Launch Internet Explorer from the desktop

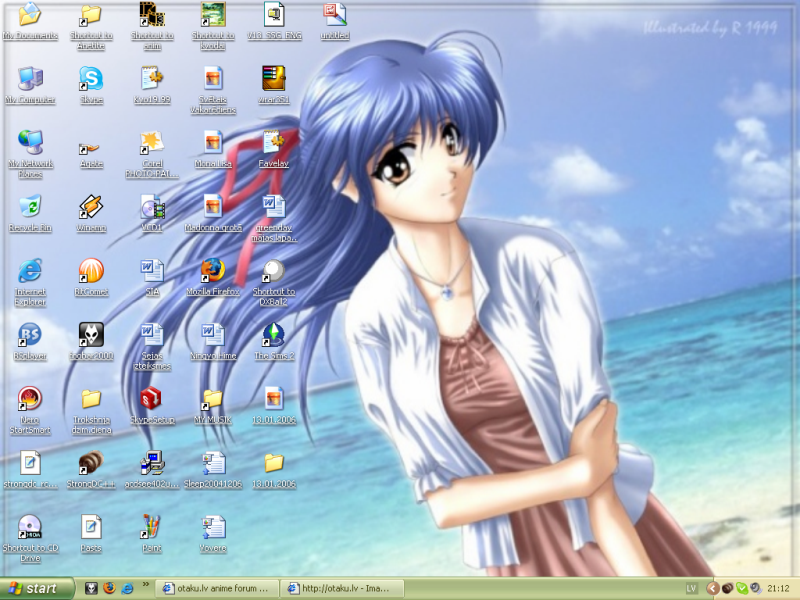tap(30, 283)
